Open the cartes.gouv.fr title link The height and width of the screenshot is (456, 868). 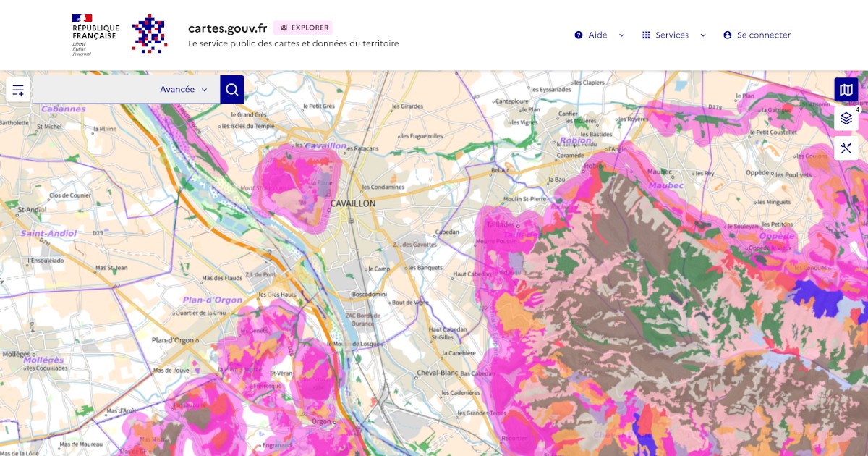[227, 28]
